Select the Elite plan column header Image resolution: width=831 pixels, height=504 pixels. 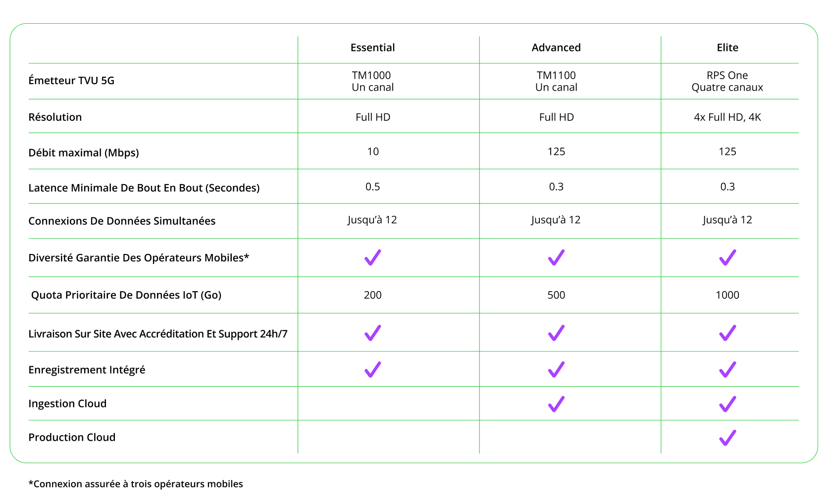pyautogui.click(x=727, y=48)
